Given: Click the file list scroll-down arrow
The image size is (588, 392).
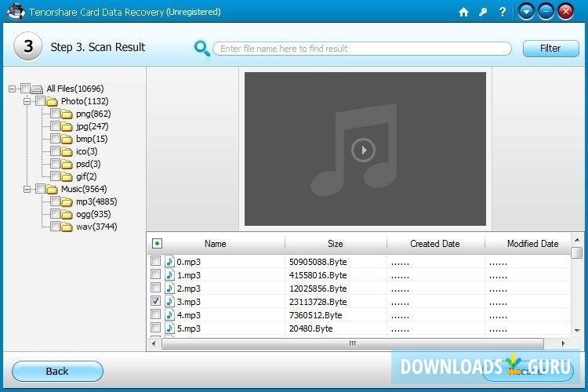Looking at the screenshot, I should point(577,331).
